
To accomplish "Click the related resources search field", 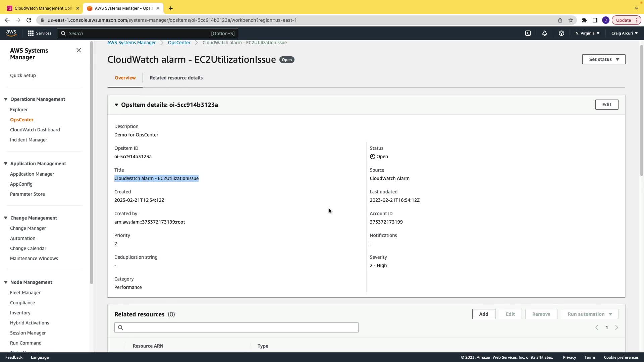I will (236, 327).
